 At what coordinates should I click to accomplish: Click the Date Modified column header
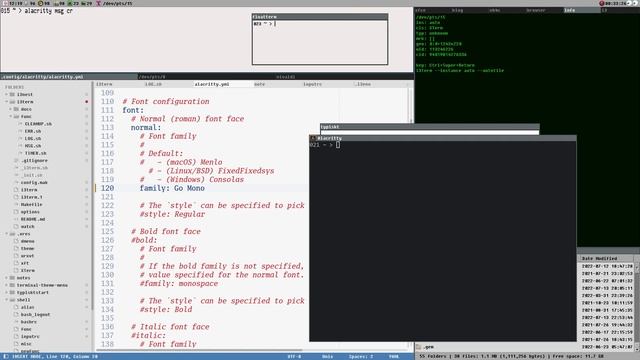[599, 258]
